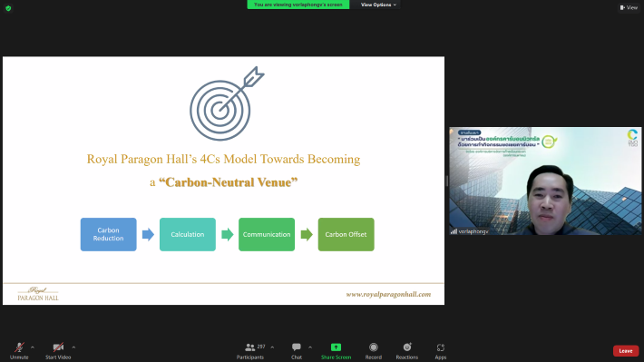The width and height of the screenshot is (644, 362).
Task: Open the Reactions menu
Action: [406, 350]
